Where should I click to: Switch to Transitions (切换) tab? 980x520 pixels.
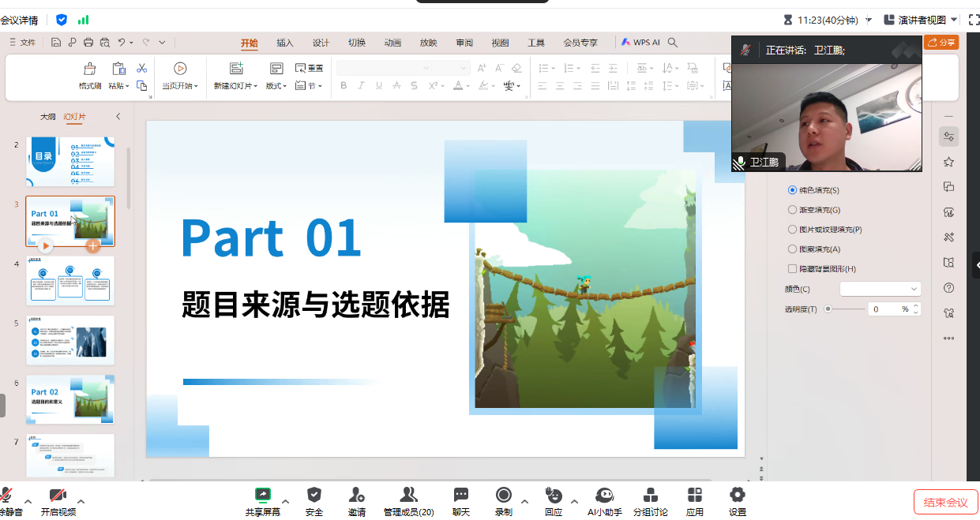pos(357,43)
